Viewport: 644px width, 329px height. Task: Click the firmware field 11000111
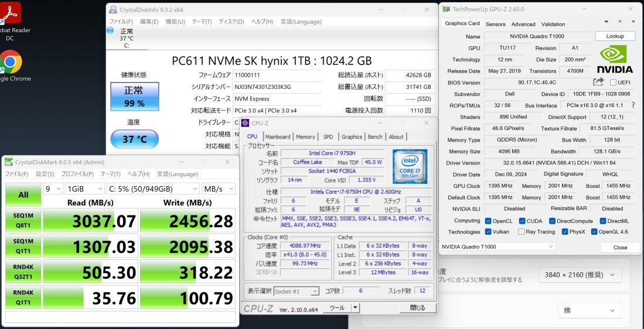click(277, 75)
